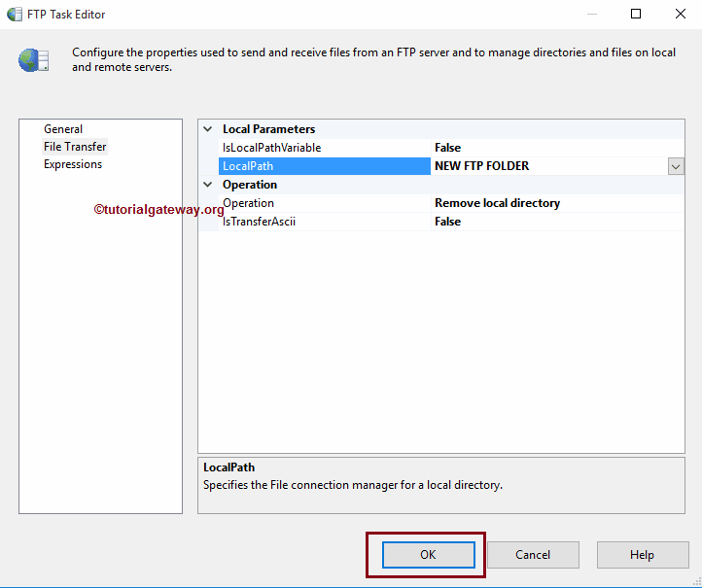Click the Cancel button
The width and height of the screenshot is (702, 588).
pos(533,555)
